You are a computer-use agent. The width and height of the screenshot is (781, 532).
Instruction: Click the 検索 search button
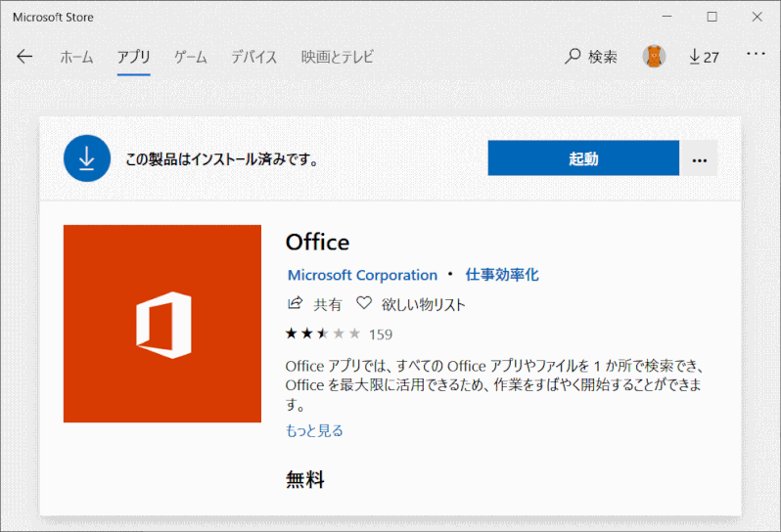591,57
